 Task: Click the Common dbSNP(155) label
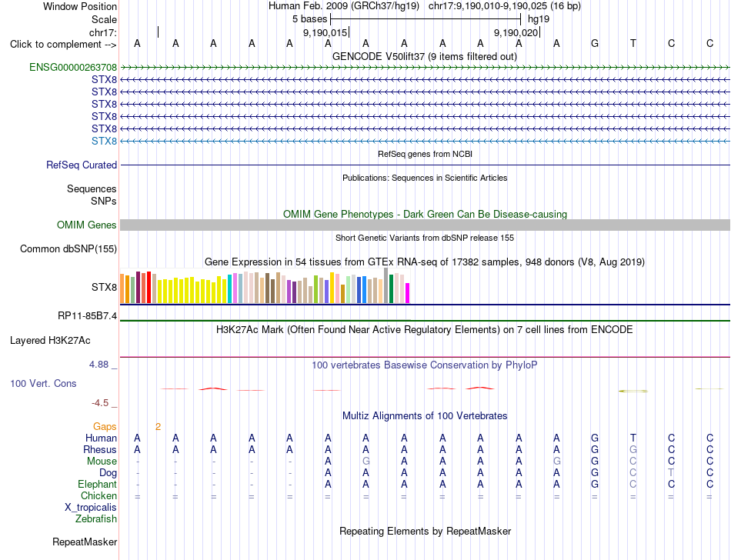tap(68, 248)
